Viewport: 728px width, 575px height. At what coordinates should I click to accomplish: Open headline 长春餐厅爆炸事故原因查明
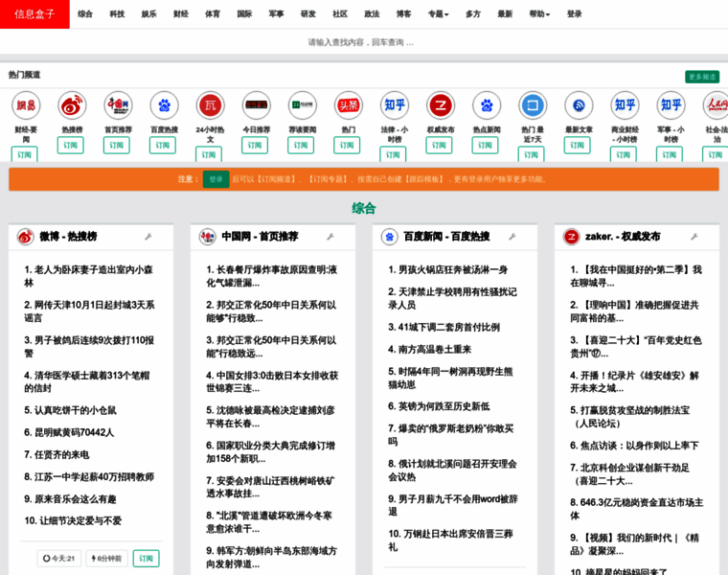(272, 276)
